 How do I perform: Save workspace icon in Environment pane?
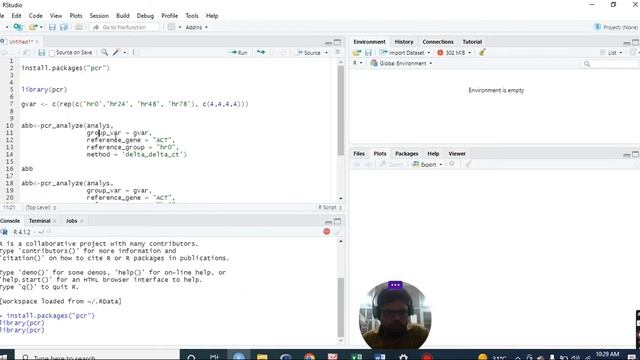click(x=368, y=53)
